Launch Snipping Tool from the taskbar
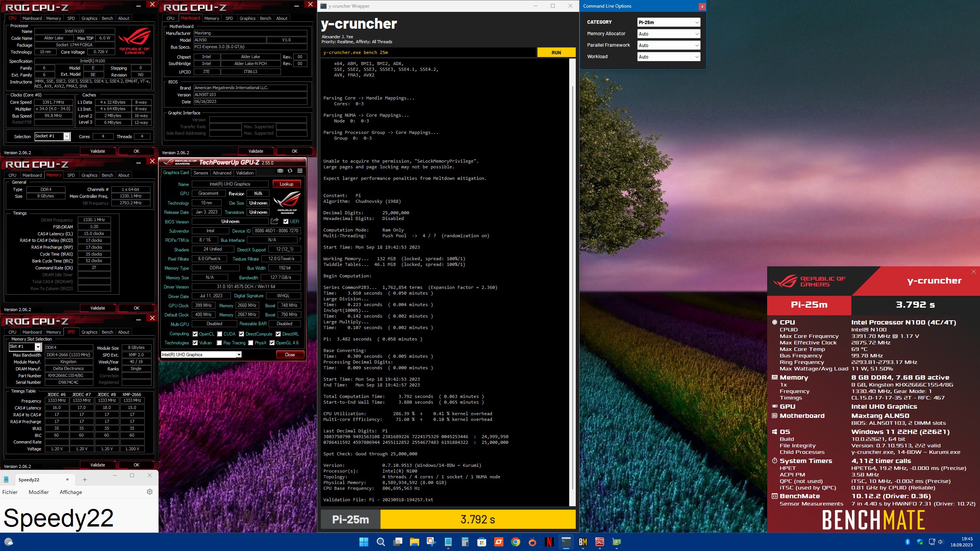 [431, 542]
